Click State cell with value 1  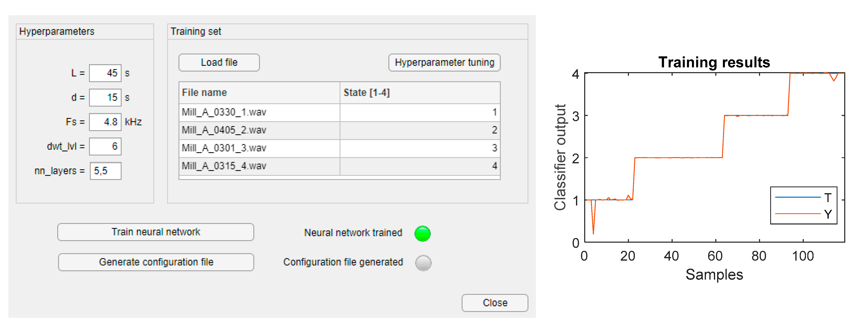point(420,112)
